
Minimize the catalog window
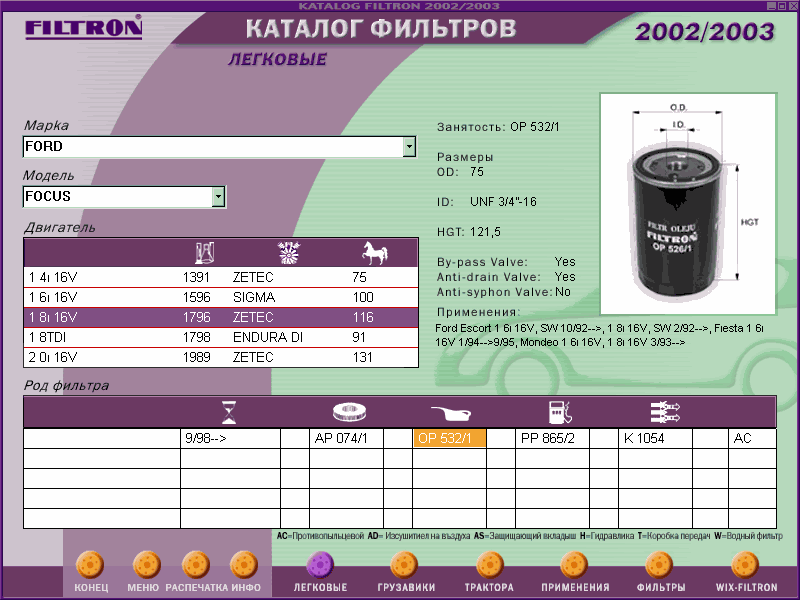[771, 6]
